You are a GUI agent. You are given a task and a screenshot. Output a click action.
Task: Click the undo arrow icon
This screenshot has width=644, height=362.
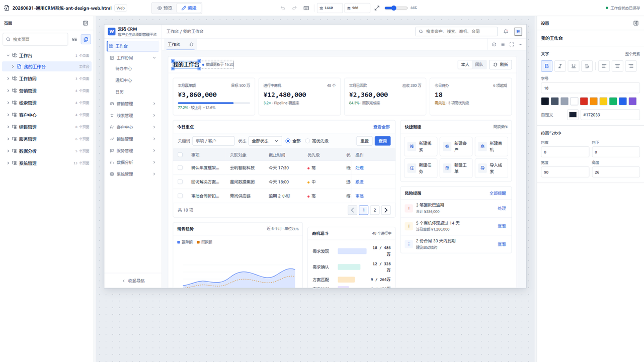(x=283, y=8)
